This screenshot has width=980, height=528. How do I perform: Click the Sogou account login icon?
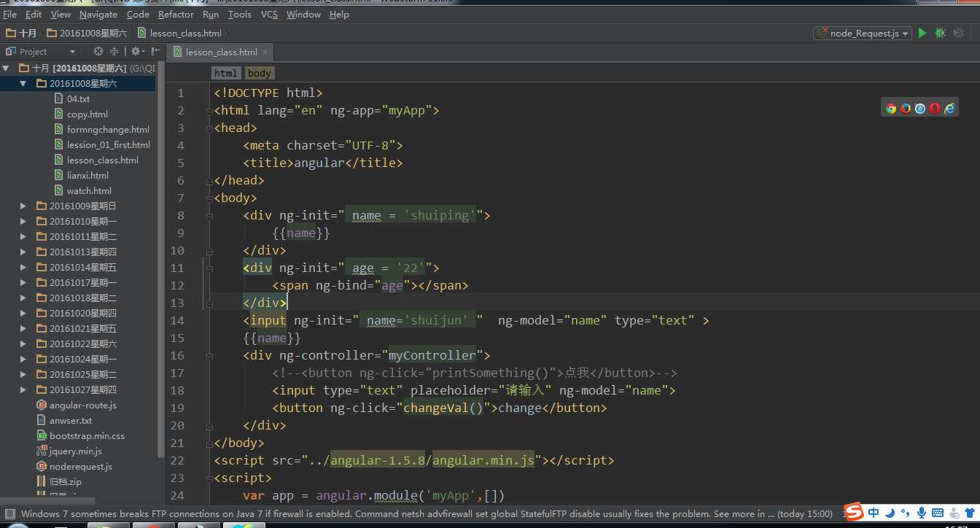coord(954,513)
